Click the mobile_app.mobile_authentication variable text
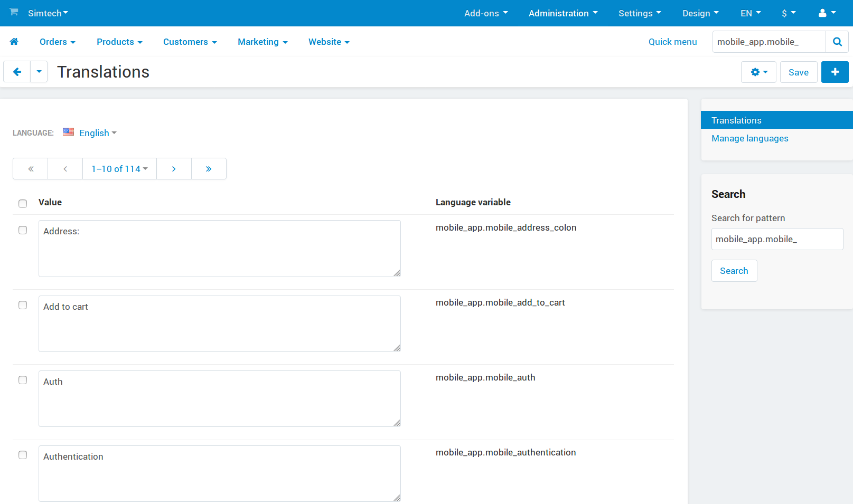 click(x=505, y=452)
